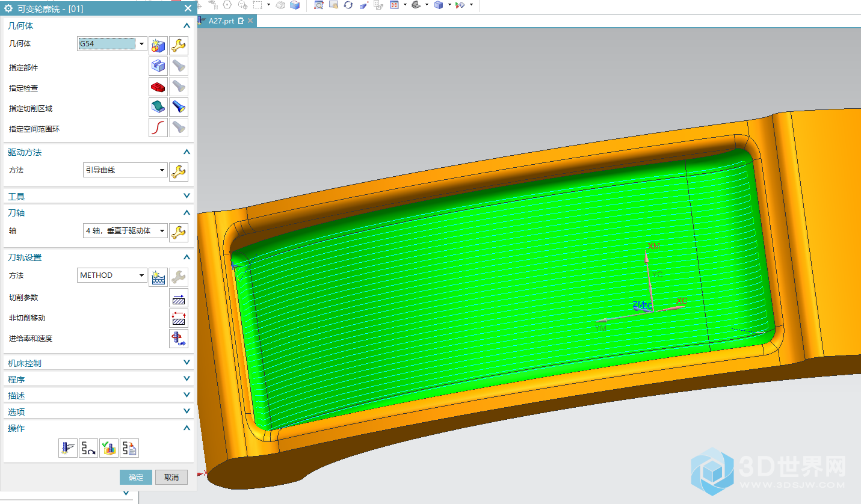Display cut area with blue flashlight icon
Screen dimensions: 861x504
pos(179,108)
